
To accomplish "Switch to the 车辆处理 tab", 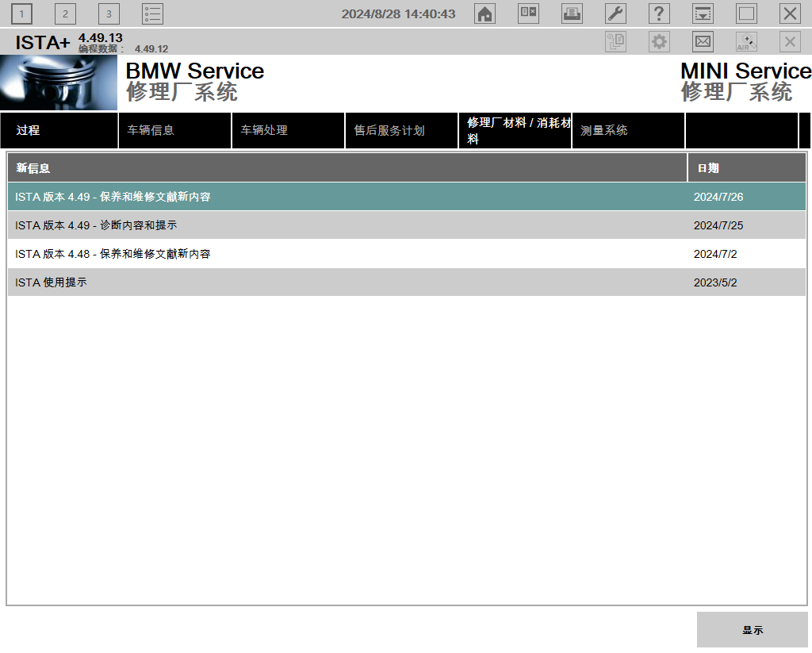I will pyautogui.click(x=288, y=131).
